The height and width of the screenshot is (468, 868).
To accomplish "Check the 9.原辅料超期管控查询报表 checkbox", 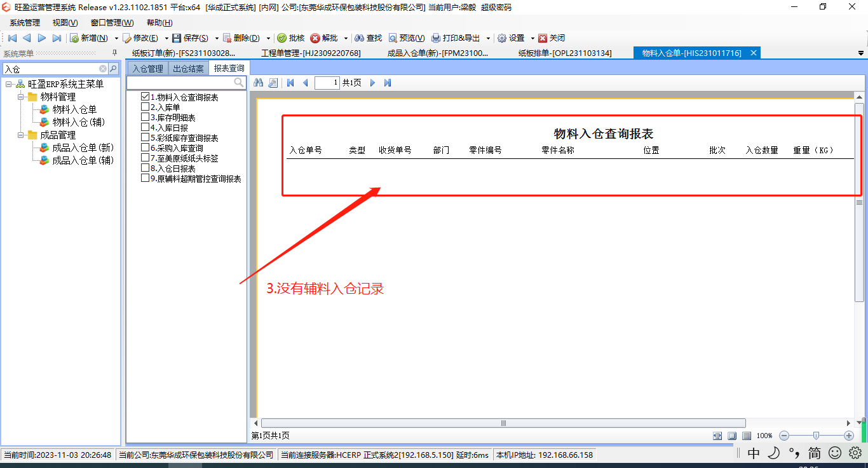I will 145,179.
